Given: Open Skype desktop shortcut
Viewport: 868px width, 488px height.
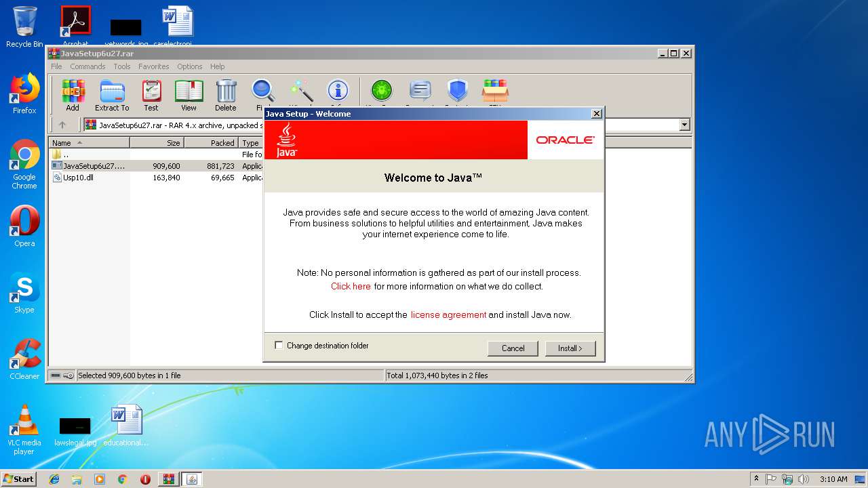Looking at the screenshot, I should coord(24,293).
